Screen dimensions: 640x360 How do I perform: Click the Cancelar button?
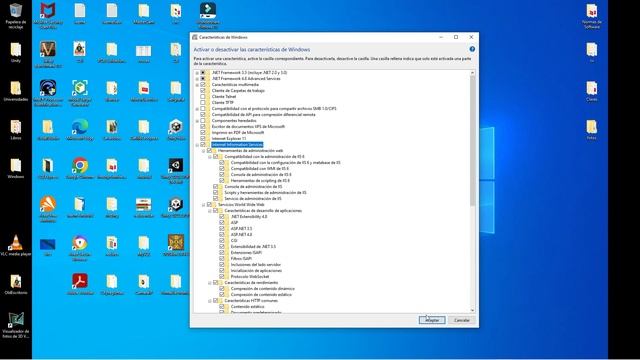click(x=462, y=320)
